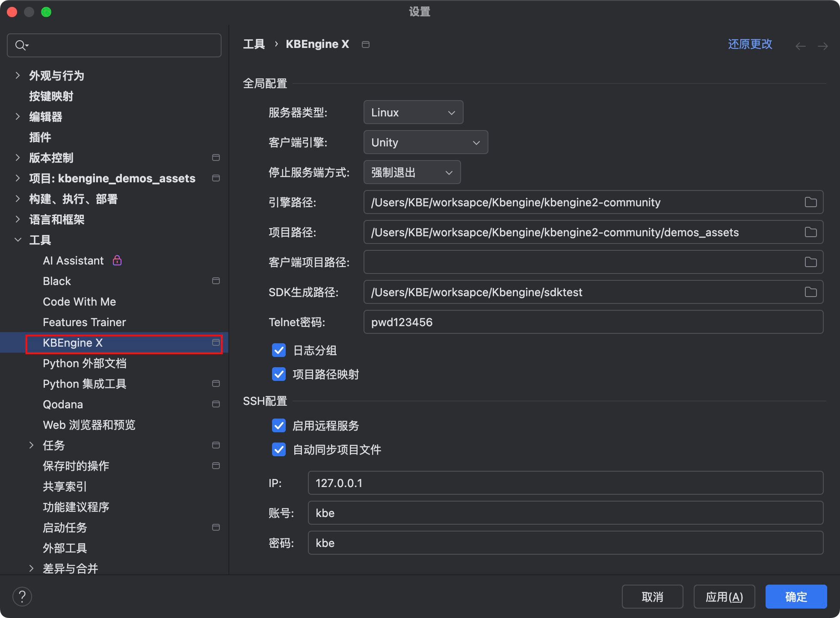Open the 服务器类型 dropdown
The width and height of the screenshot is (840, 618).
click(x=413, y=112)
